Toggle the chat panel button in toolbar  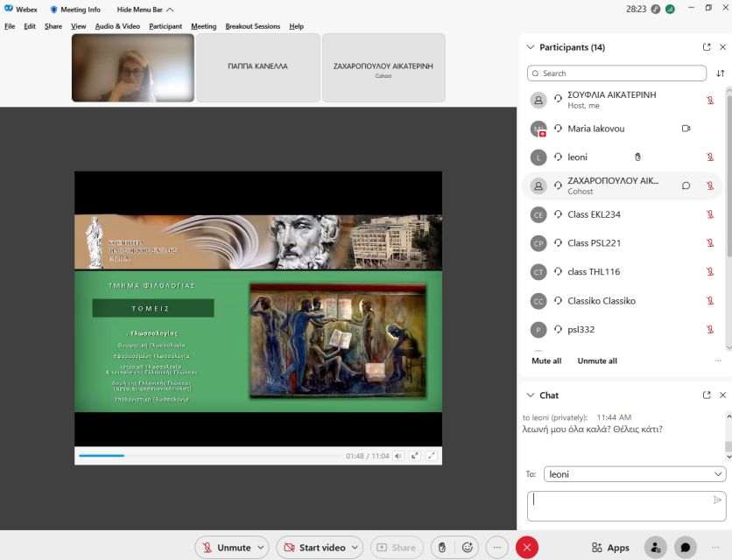(685, 548)
